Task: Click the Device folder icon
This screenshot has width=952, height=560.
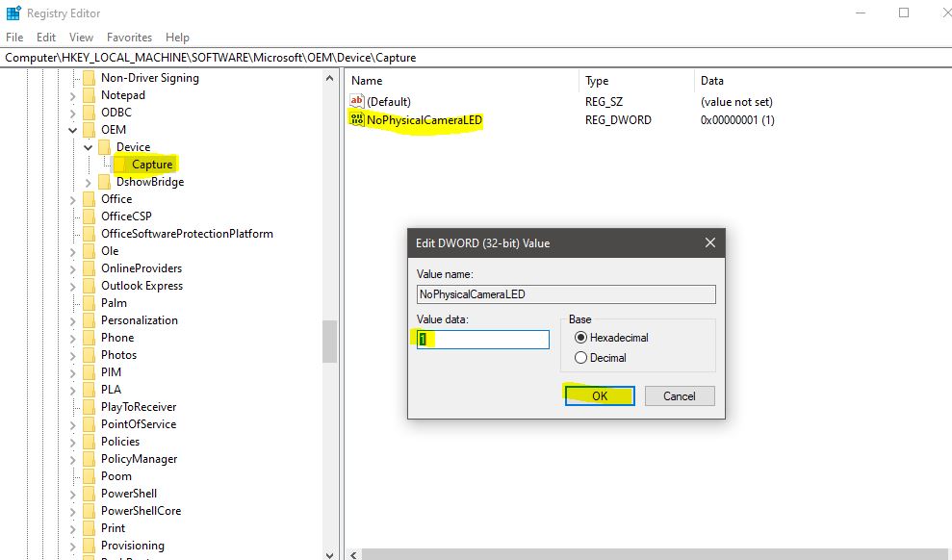Action: (106, 146)
